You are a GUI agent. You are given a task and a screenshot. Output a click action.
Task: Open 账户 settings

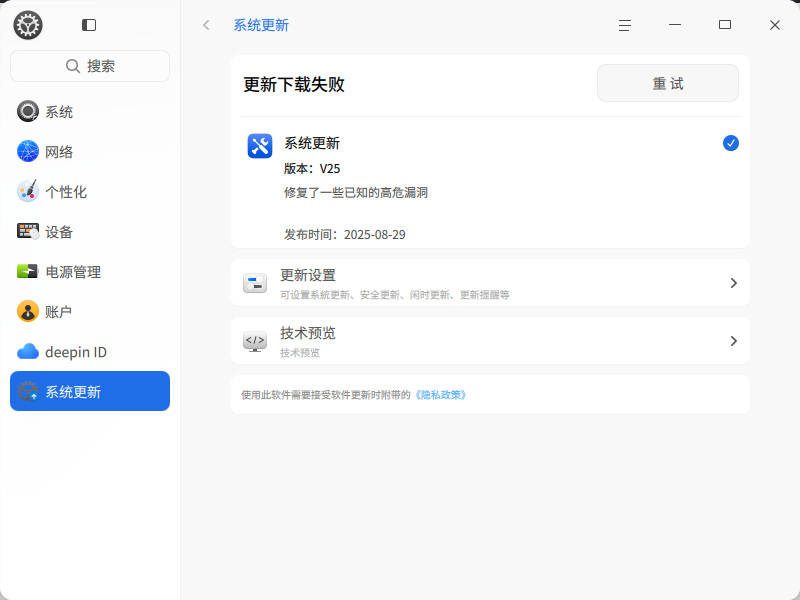pyautogui.click(x=90, y=311)
